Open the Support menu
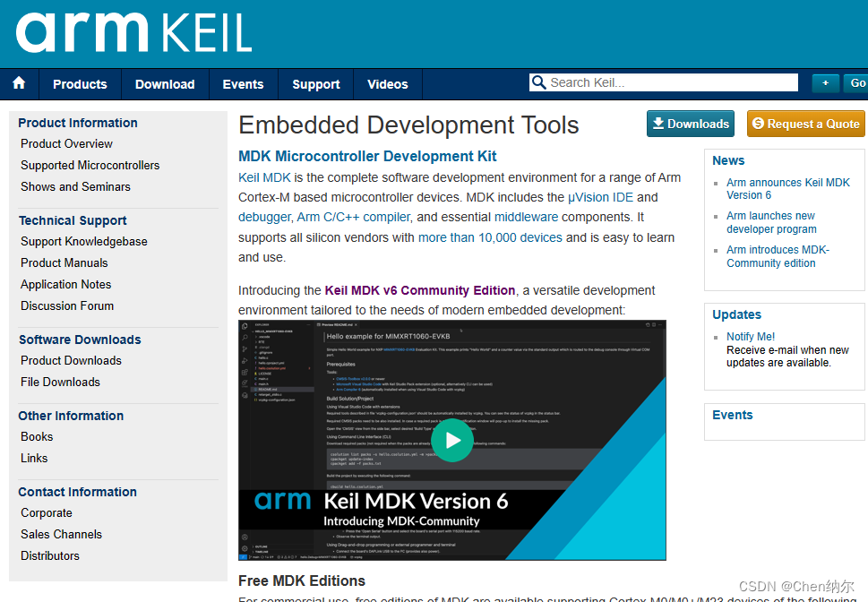Viewport: 868px width, 602px height. (x=316, y=84)
